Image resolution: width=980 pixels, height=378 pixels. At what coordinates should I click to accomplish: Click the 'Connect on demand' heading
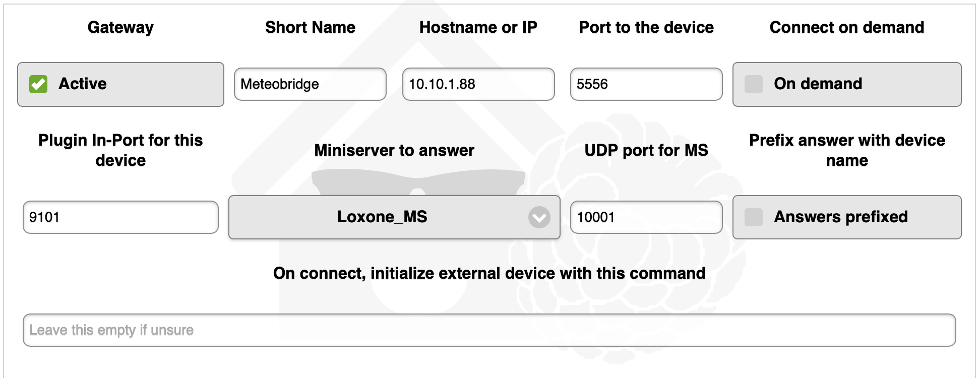pyautogui.click(x=846, y=27)
